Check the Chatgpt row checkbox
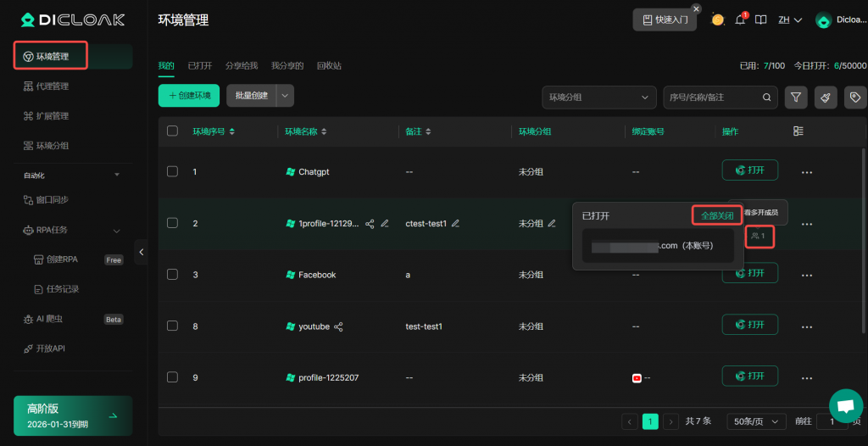 [173, 171]
